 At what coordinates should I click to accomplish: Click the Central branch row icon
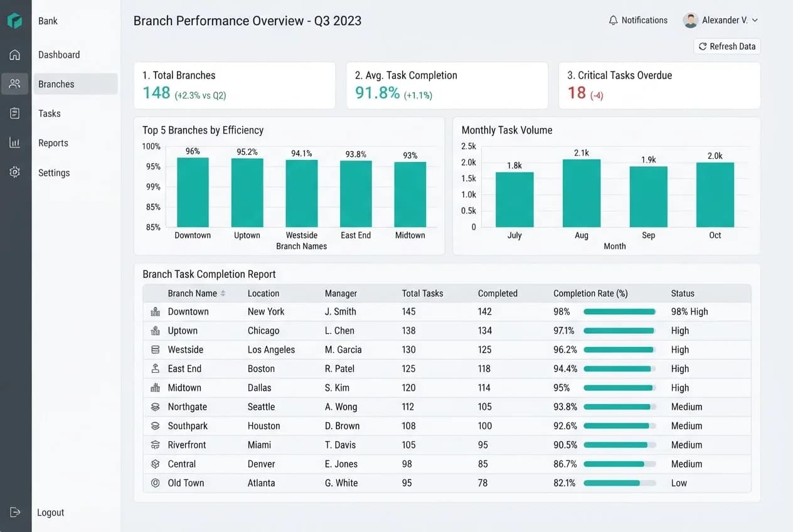(x=156, y=464)
